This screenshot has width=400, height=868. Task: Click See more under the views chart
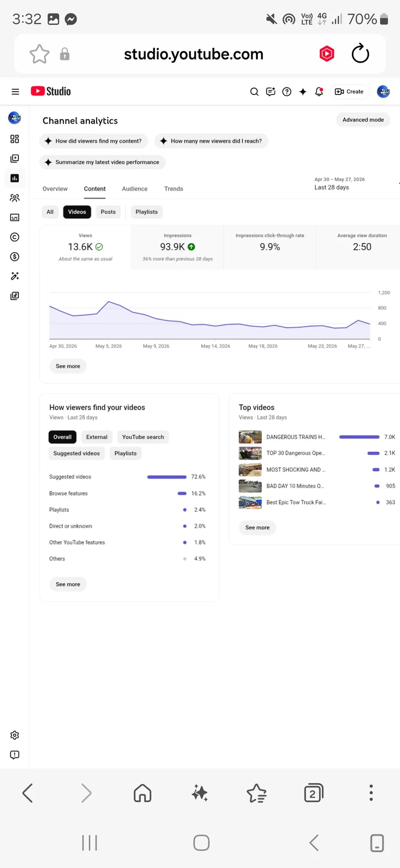click(68, 366)
